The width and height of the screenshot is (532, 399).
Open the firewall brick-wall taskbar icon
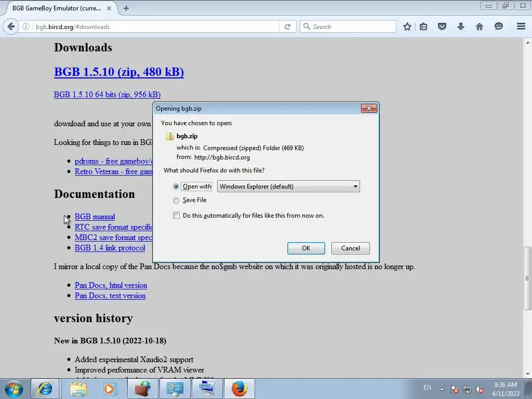tap(142, 389)
